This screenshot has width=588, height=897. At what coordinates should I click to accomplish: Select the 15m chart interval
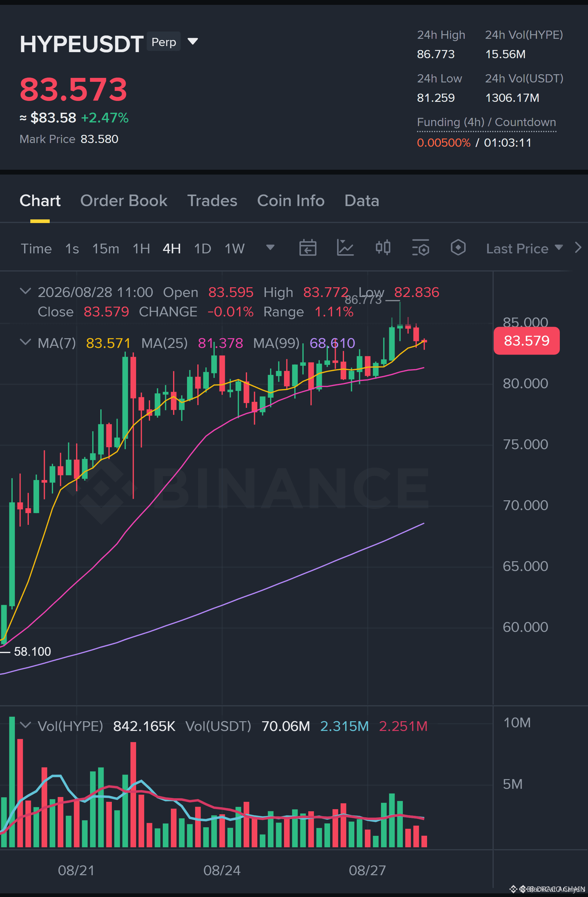[105, 248]
